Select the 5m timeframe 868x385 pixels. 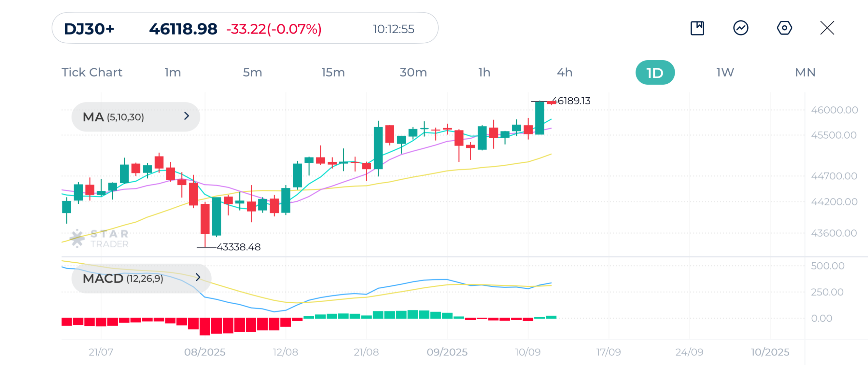point(252,73)
